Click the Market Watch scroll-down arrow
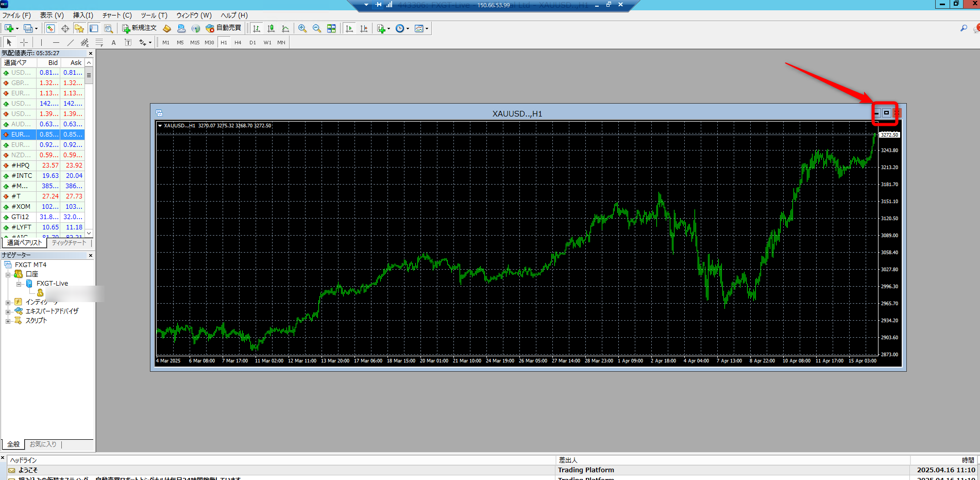The height and width of the screenshot is (480, 980). click(89, 233)
